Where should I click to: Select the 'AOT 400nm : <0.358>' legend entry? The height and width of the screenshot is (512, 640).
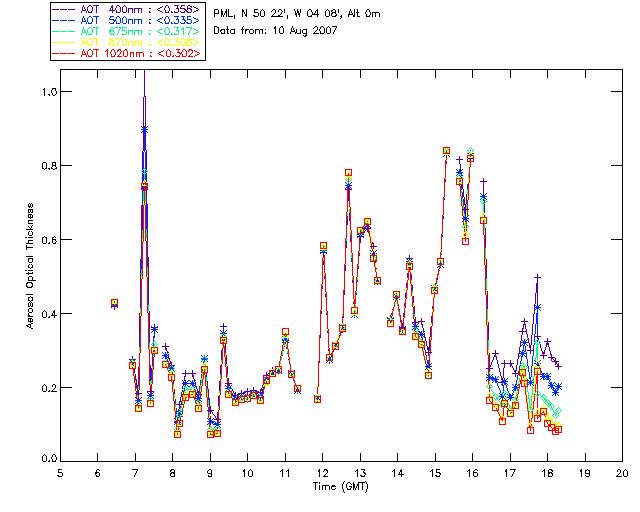pyautogui.click(x=127, y=9)
